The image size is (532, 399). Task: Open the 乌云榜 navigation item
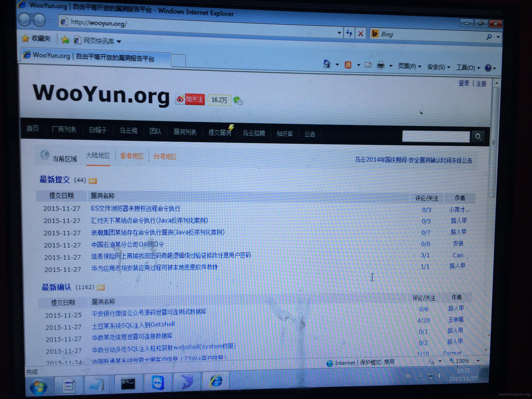129,131
